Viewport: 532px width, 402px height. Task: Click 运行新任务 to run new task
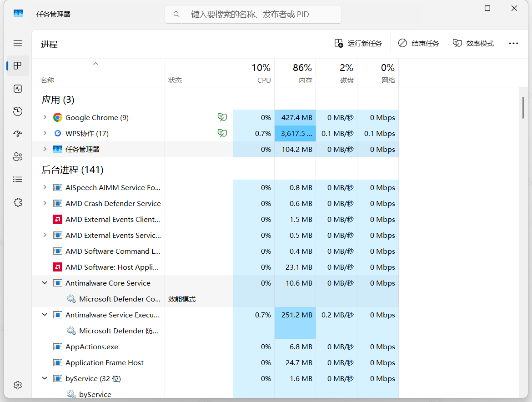tap(358, 43)
